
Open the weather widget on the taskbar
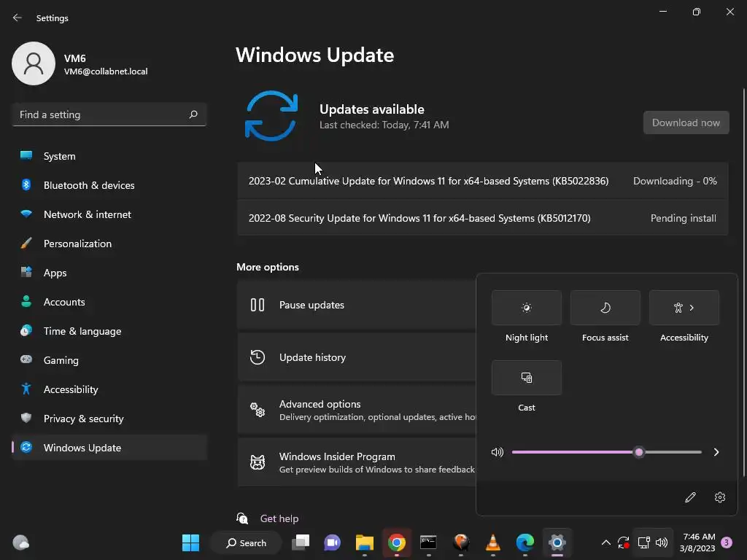coord(21,542)
